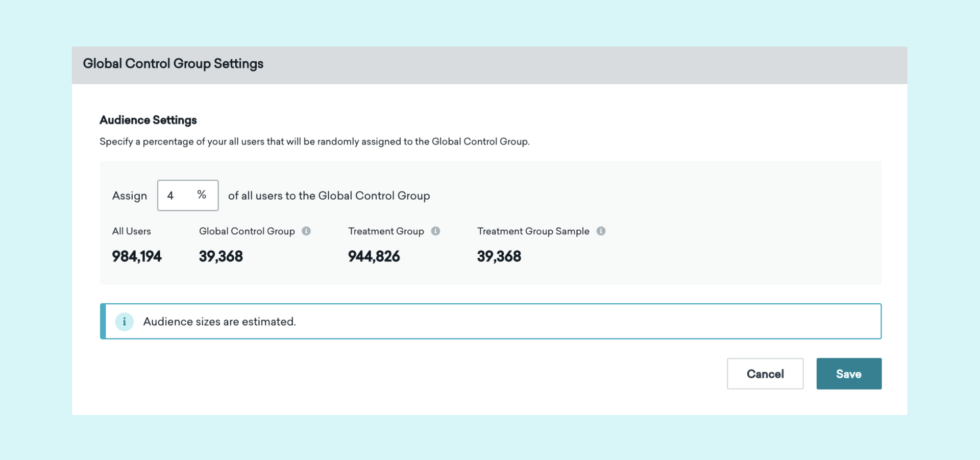Viewport: 980px width, 460px height.
Task: Click the 39,368 value under Treatment Group Sample
Action: pyautogui.click(x=499, y=256)
